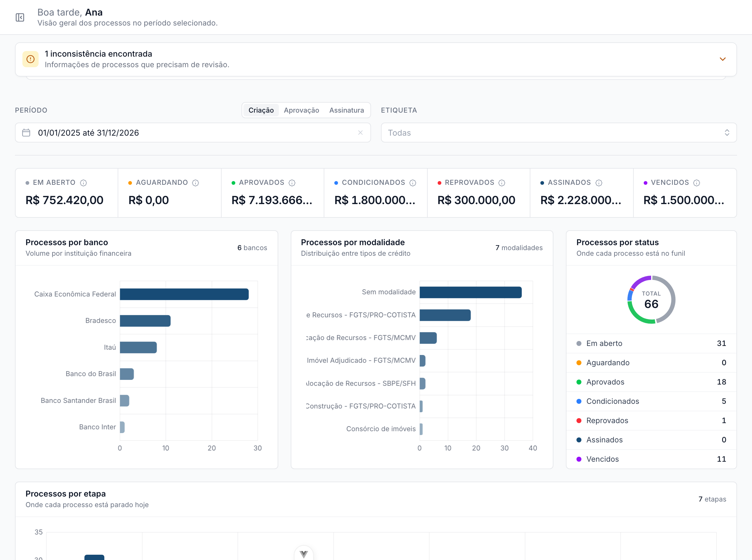Screen dimensions: 752x560
Task: Select the Vencidos status row
Action: (x=651, y=459)
